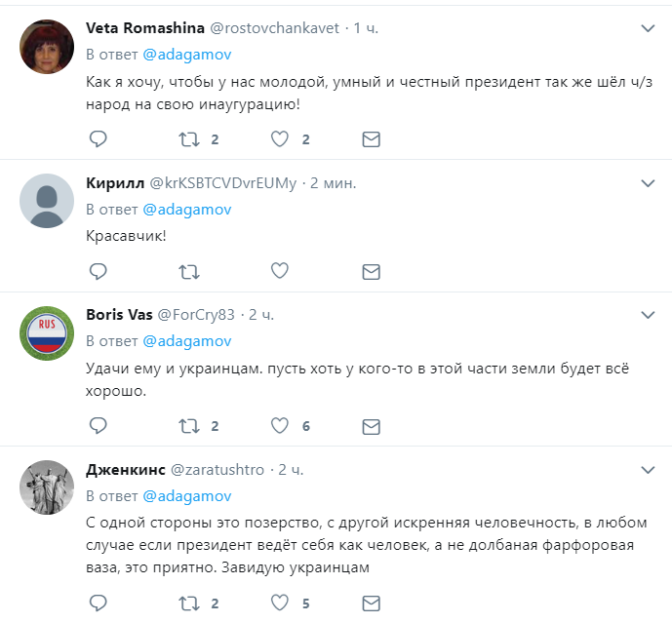
Task: Like Veta Romashina's tweet
Action: tap(280, 139)
